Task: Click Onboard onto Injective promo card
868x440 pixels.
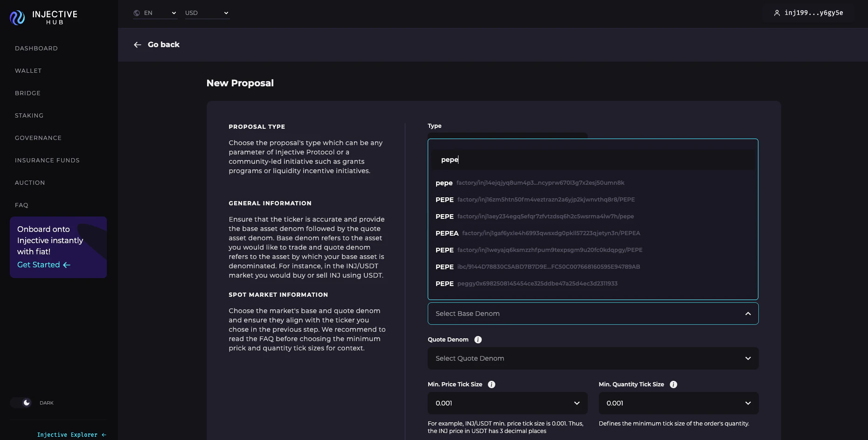Action: pos(58,247)
